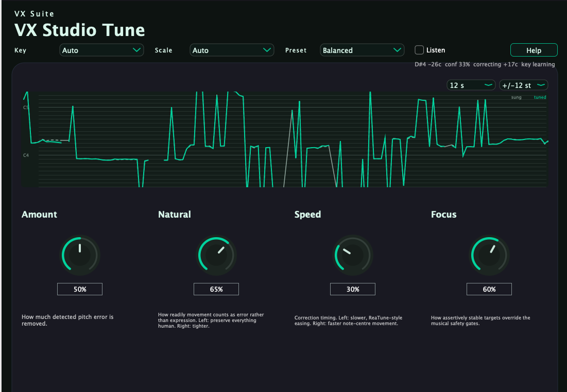Viewport: 567px width, 392px height.
Task: Click the Speed heading label
Action: (308, 215)
